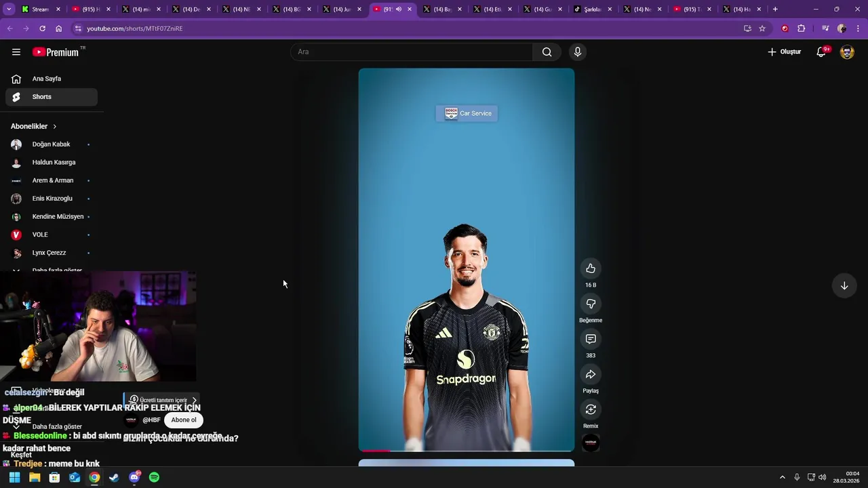This screenshot has width=868, height=488.
Task: Click the install app icon in address bar
Action: pyautogui.click(x=747, y=28)
